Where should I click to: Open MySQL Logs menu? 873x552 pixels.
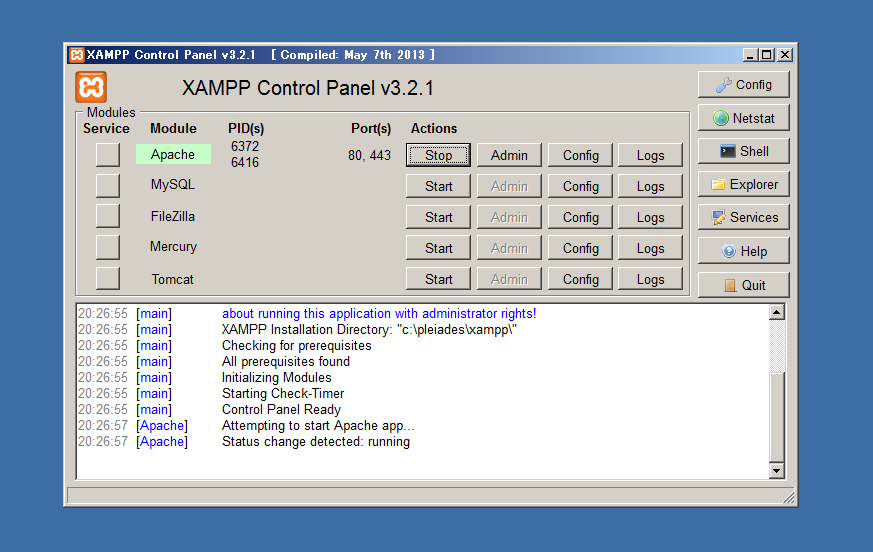650,186
